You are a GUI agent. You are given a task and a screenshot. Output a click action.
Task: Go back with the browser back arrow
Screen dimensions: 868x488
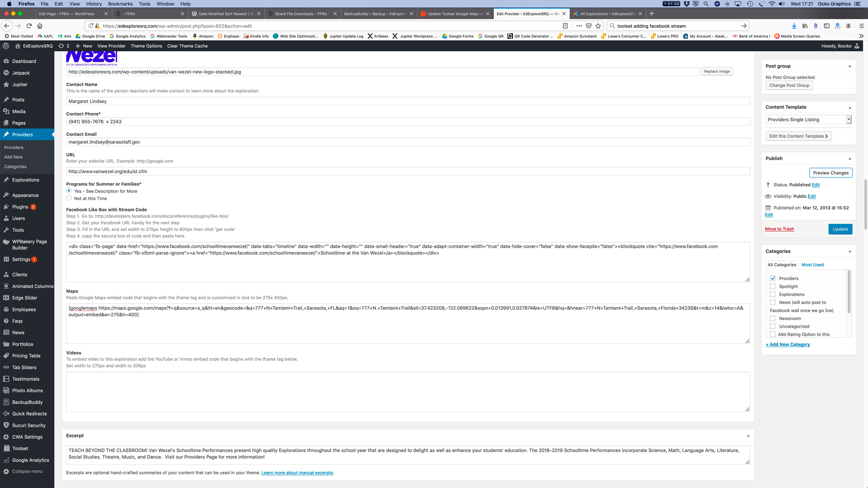(7, 26)
